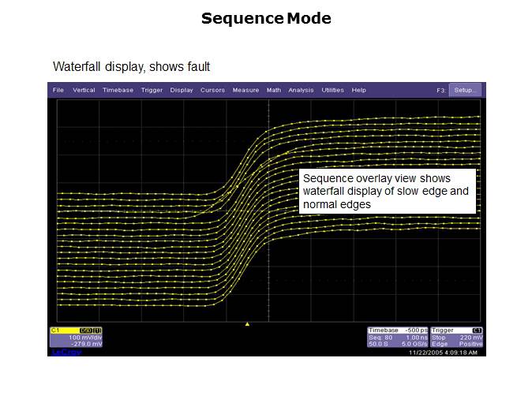Click the Setup... button

point(465,91)
